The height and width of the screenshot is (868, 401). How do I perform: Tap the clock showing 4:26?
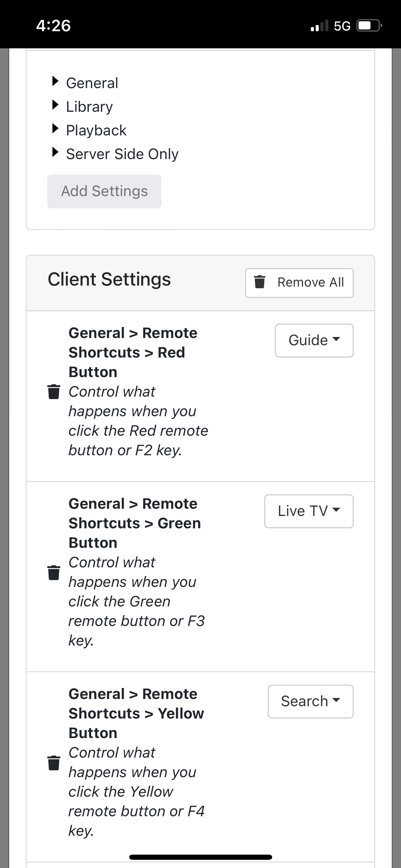[x=53, y=26]
